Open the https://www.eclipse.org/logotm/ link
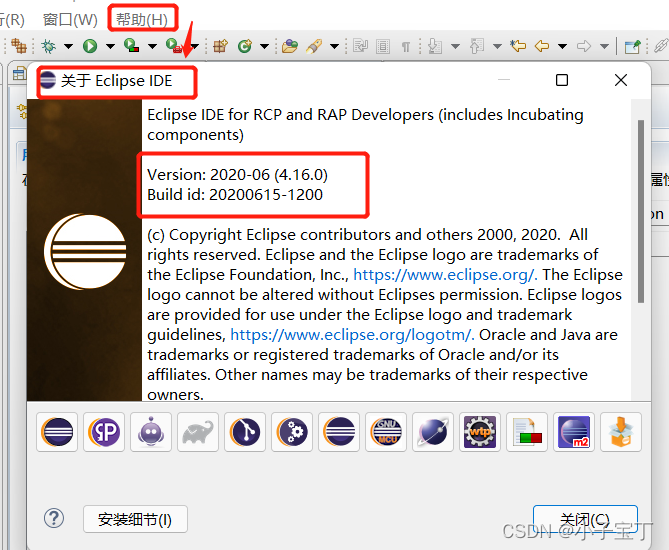 coord(352,335)
